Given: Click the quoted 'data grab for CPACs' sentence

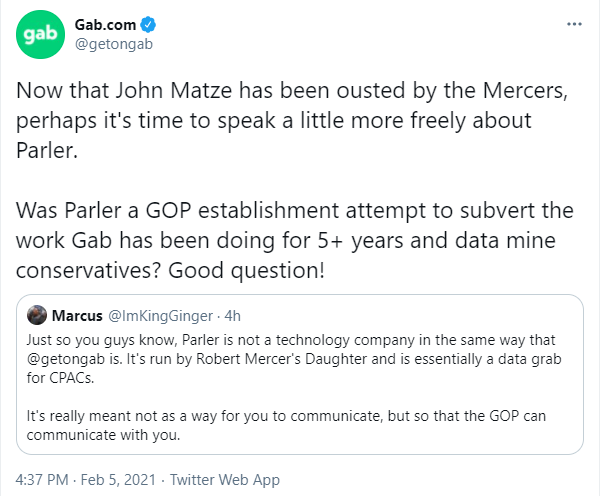Looking at the screenshot, I should [294, 368].
